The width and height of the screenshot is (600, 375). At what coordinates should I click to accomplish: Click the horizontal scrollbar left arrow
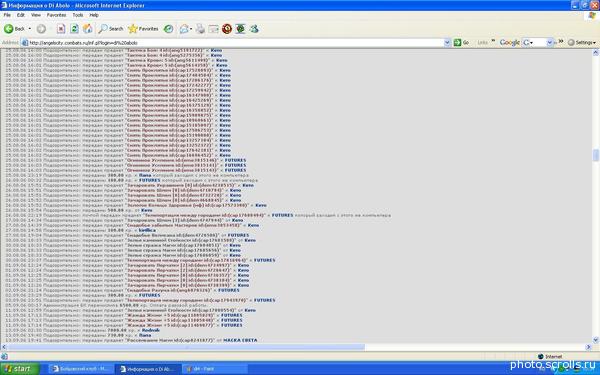(x=4, y=347)
